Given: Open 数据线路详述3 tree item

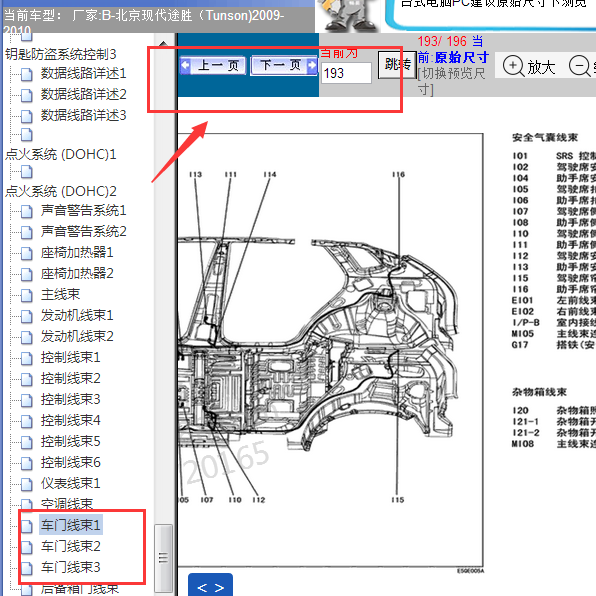Looking at the screenshot, I should [83, 115].
